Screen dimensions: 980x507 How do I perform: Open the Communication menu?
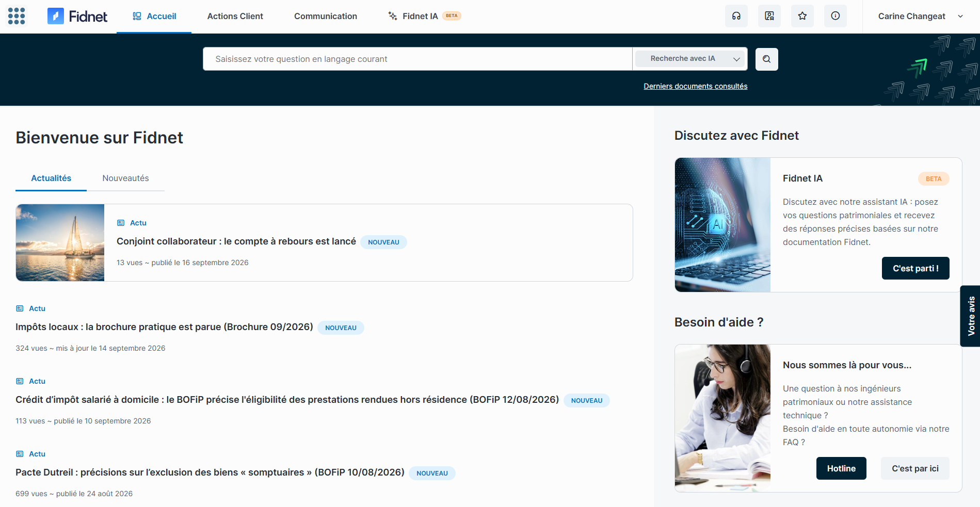[x=326, y=16]
